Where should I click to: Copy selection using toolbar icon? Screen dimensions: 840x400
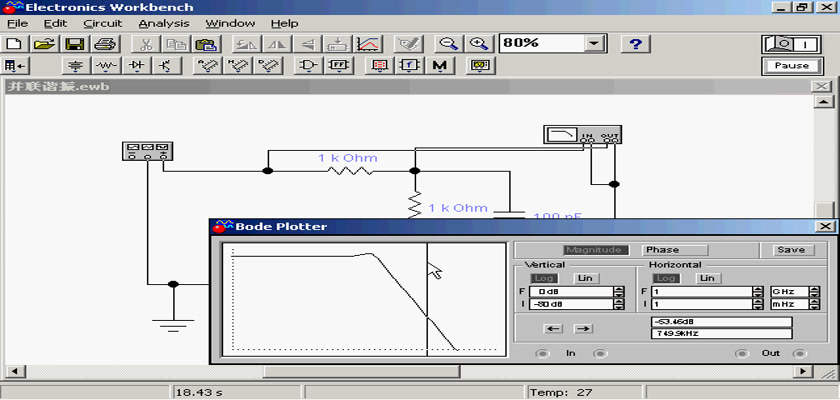pyautogui.click(x=175, y=43)
